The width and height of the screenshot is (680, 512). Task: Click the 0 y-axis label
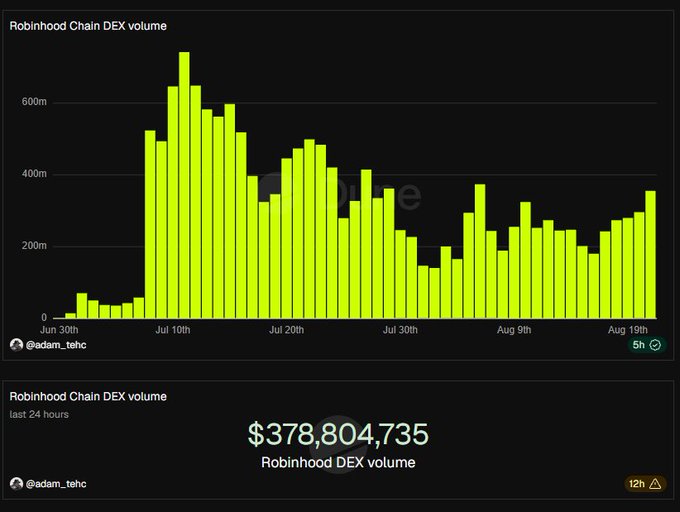click(44, 317)
